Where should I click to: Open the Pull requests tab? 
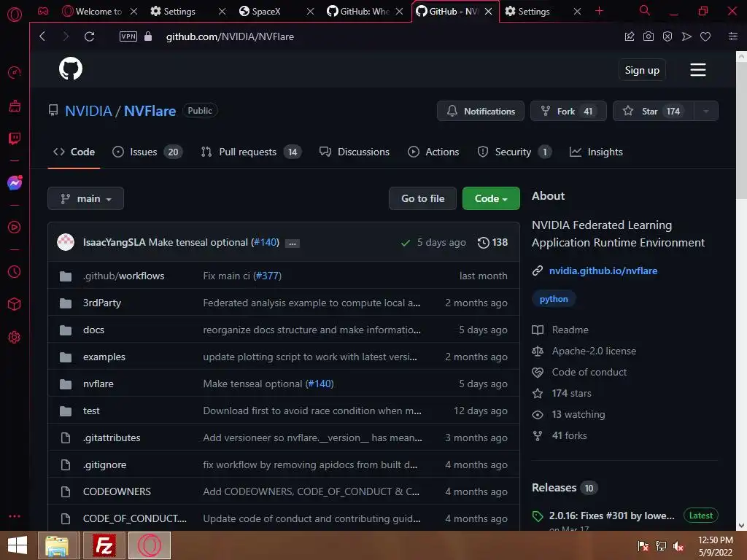coord(251,152)
